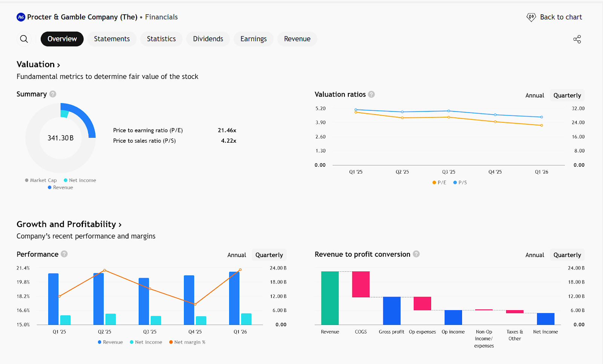Image resolution: width=603 pixels, height=364 pixels.
Task: Click the Procter & Gamble logo icon
Action: click(21, 17)
